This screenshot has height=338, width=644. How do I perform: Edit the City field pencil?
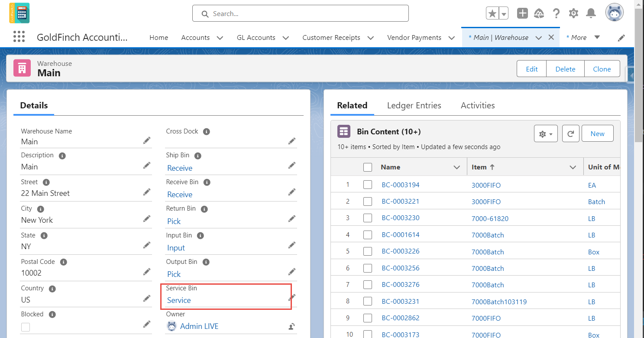[147, 218]
